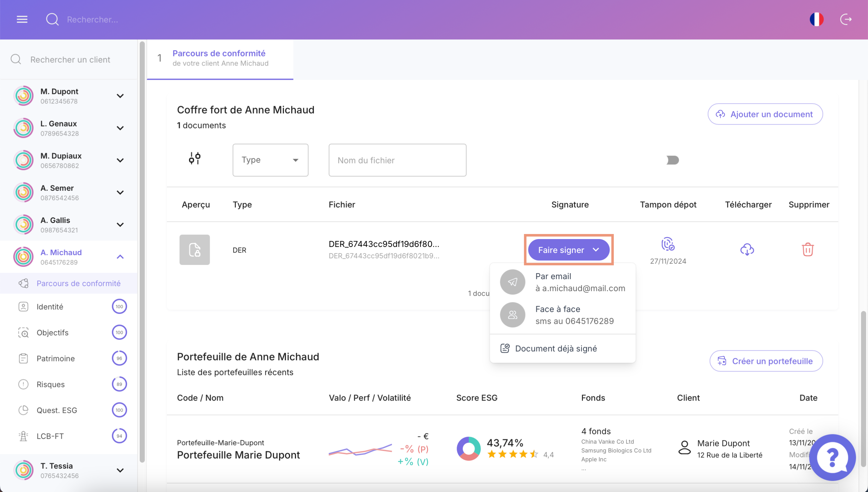
Task: Delete the DER document trash icon
Action: [807, 249]
